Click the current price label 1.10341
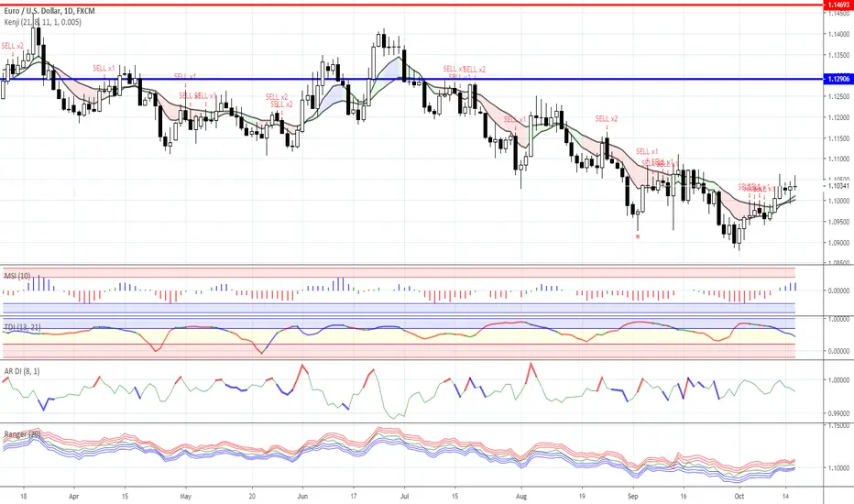 [x=838, y=186]
